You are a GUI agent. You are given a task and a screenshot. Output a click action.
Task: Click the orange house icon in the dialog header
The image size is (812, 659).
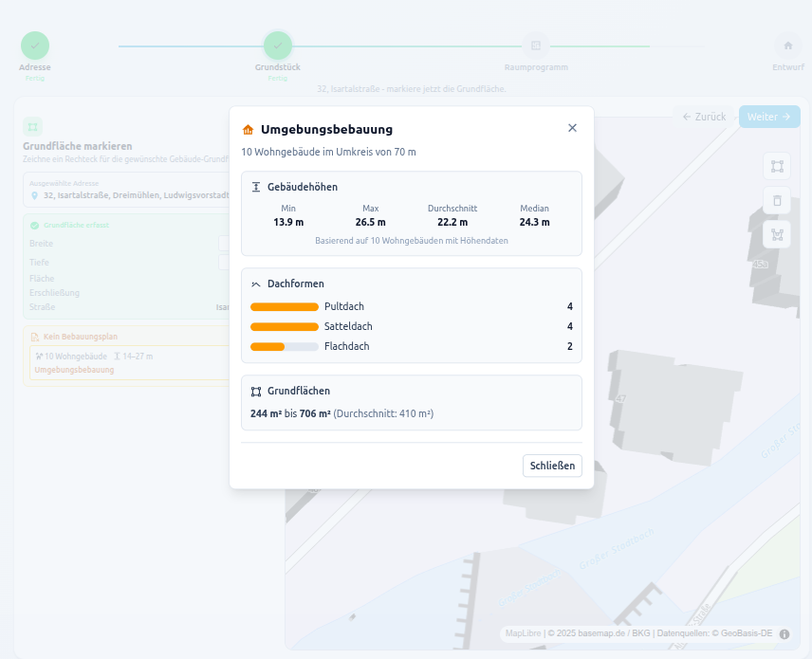(x=248, y=128)
